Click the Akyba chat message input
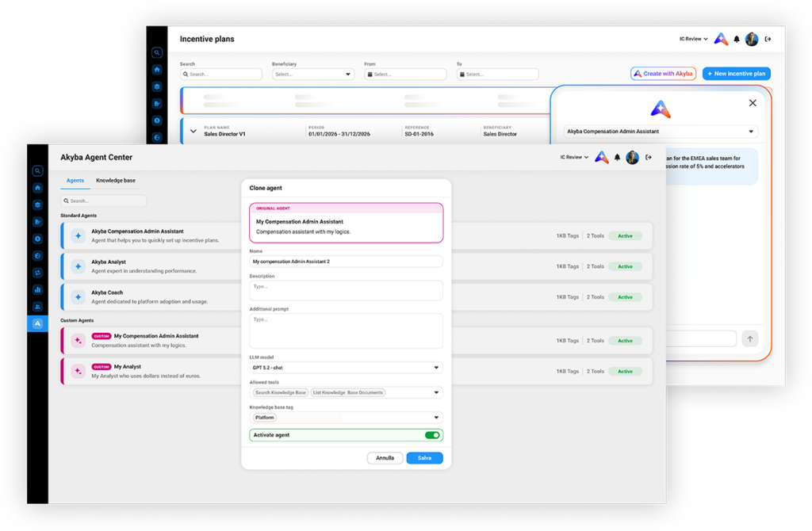This screenshot has height=531, width=812. (x=700, y=339)
